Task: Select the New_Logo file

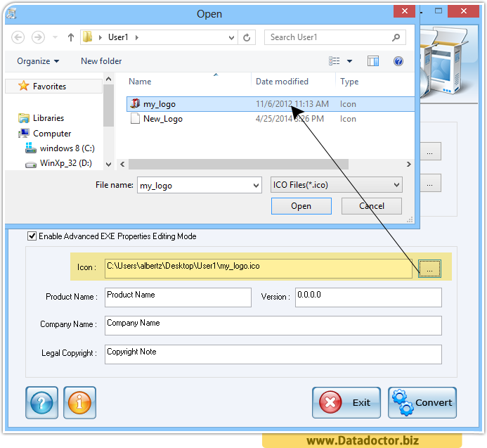Action: 162,119
